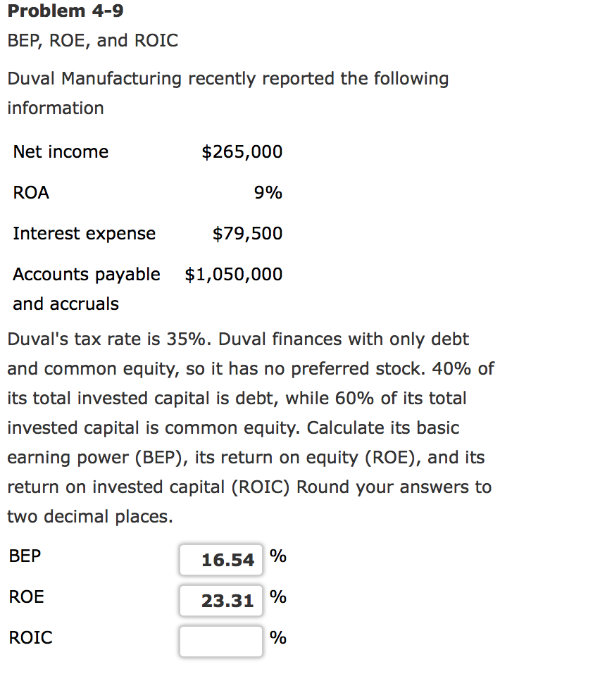
Task: Click the BEP label beside the answer box
Action: tap(25, 556)
